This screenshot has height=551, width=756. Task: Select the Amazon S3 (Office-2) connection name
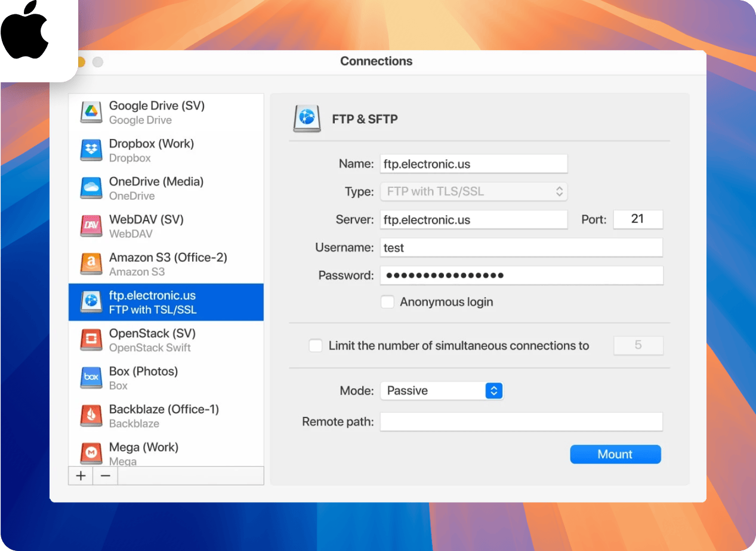(168, 258)
